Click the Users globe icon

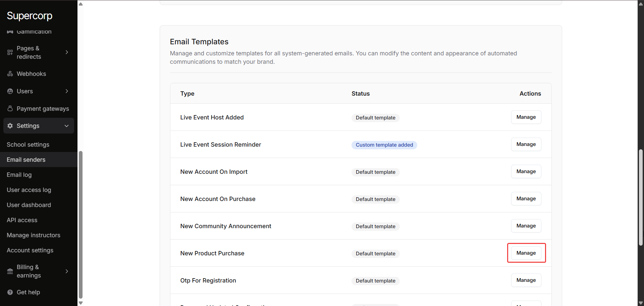pyautogui.click(x=10, y=91)
